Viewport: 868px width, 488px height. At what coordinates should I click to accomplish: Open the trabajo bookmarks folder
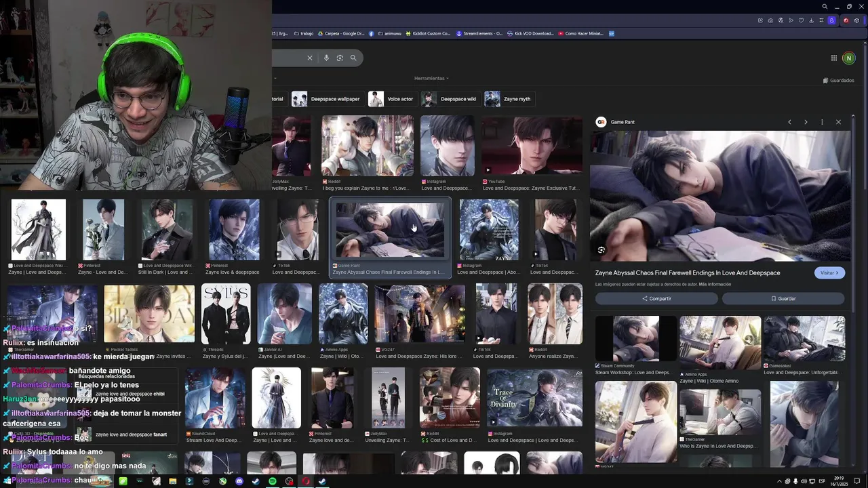pyautogui.click(x=304, y=33)
